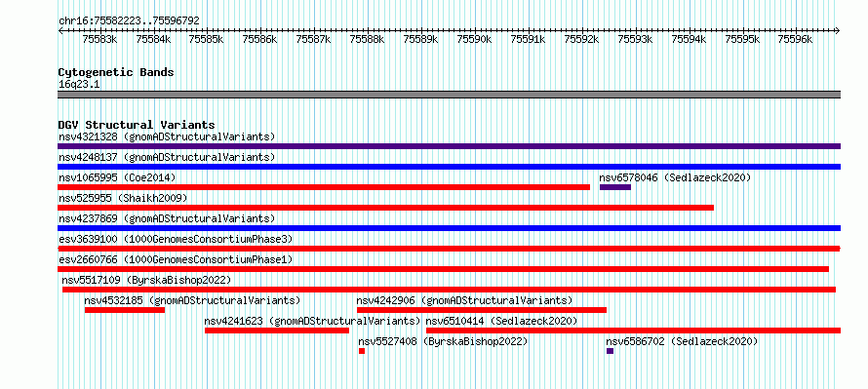Click the Cytogenetic Bands track title
The height and width of the screenshot is (389, 868).
pos(116,72)
